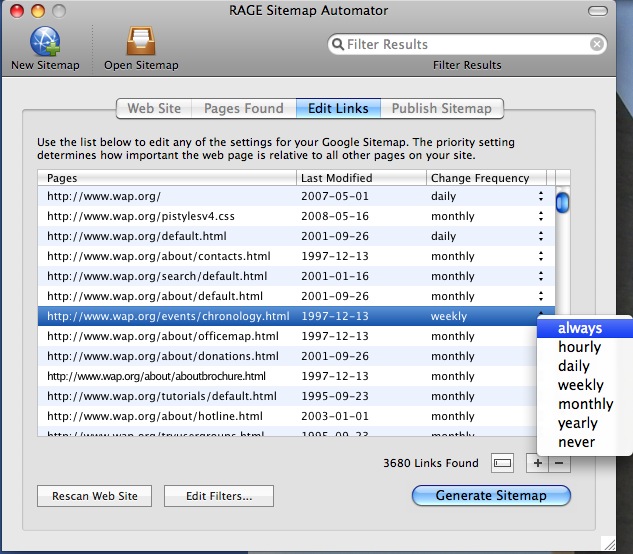633x554 pixels.
Task: Sort by the Last Modified column header
Action: click(x=361, y=178)
